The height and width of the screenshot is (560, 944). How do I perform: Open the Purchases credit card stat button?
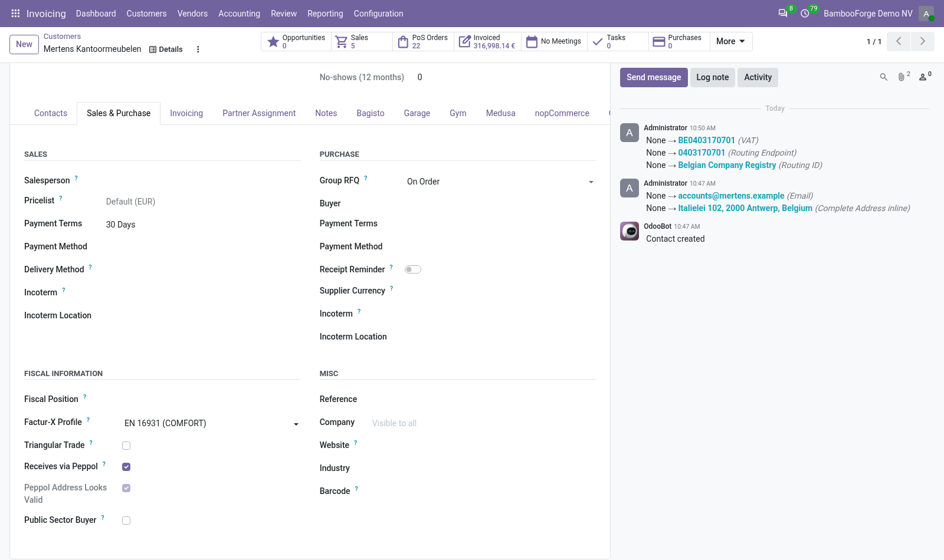coord(679,41)
